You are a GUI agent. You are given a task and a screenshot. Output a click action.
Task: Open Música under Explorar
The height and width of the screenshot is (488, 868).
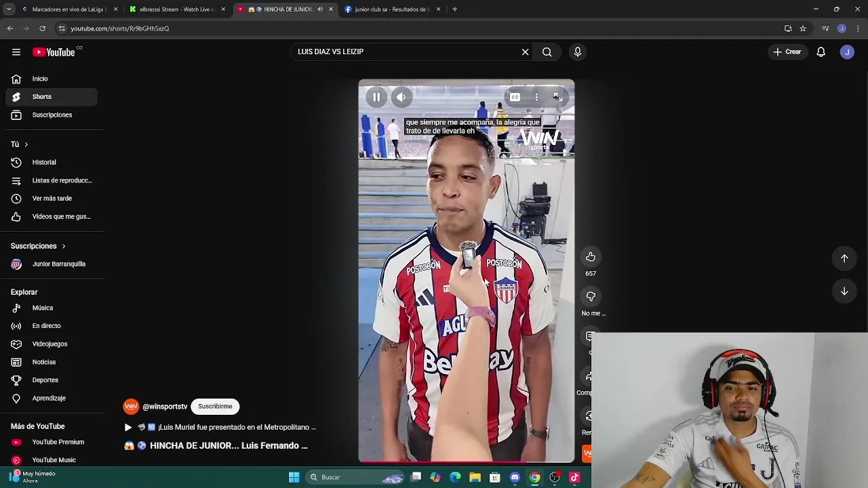52,308
